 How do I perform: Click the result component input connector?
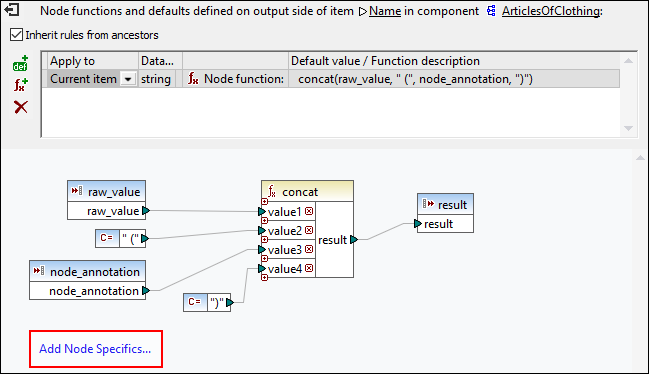[418, 224]
